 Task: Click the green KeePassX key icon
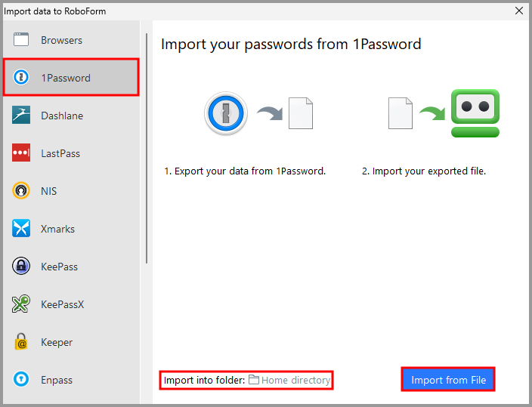tap(21, 304)
